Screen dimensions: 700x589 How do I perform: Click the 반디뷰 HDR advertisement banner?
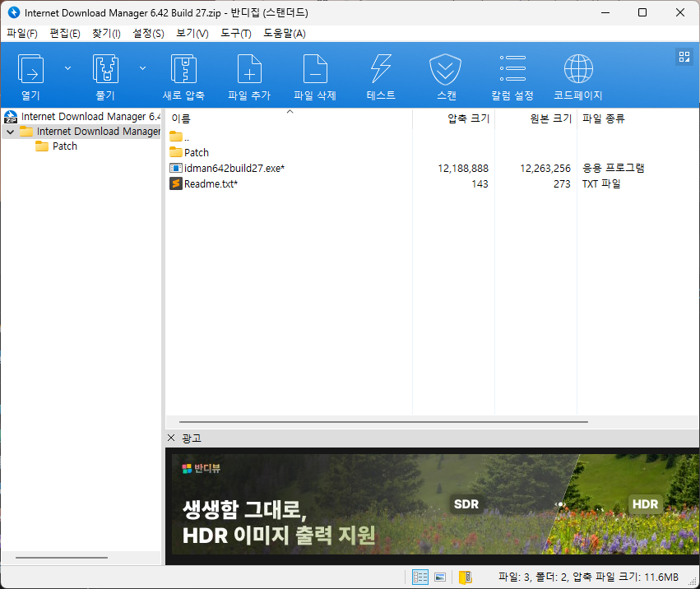coord(432,506)
